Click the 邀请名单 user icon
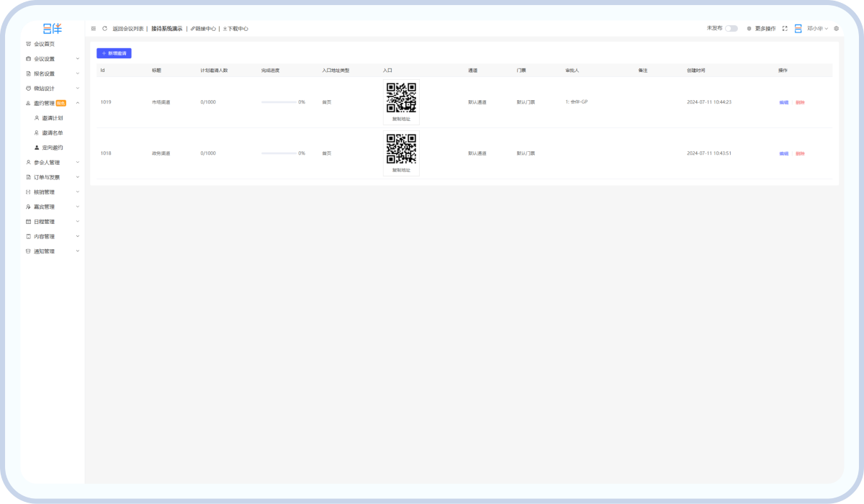 click(x=37, y=132)
